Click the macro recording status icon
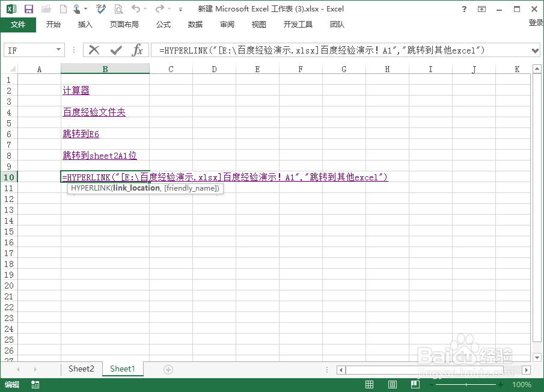The image size is (544, 392). tap(35, 384)
